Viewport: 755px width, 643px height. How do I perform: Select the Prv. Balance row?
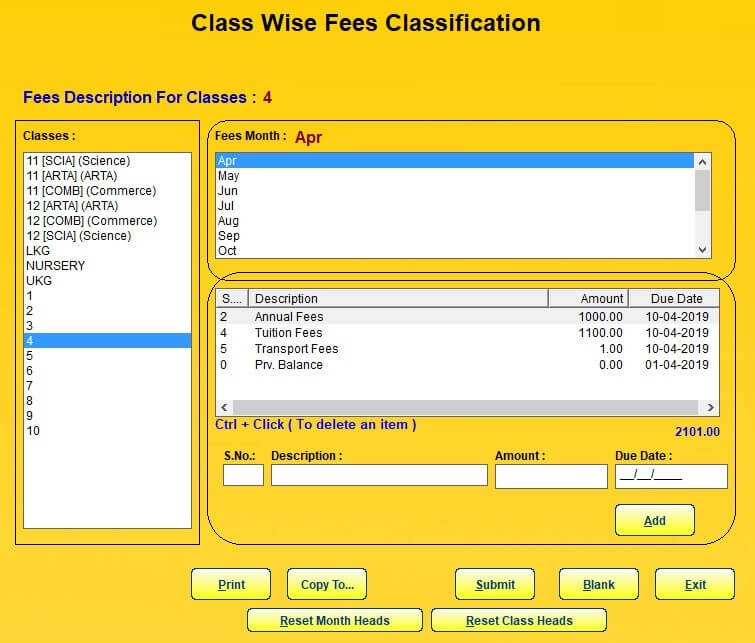468,364
